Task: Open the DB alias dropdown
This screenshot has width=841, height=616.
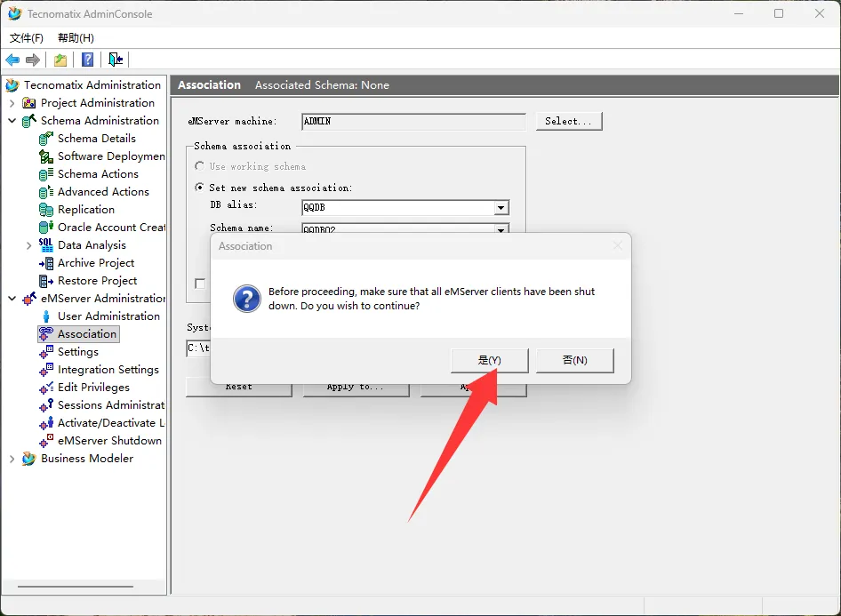Action: coord(501,207)
